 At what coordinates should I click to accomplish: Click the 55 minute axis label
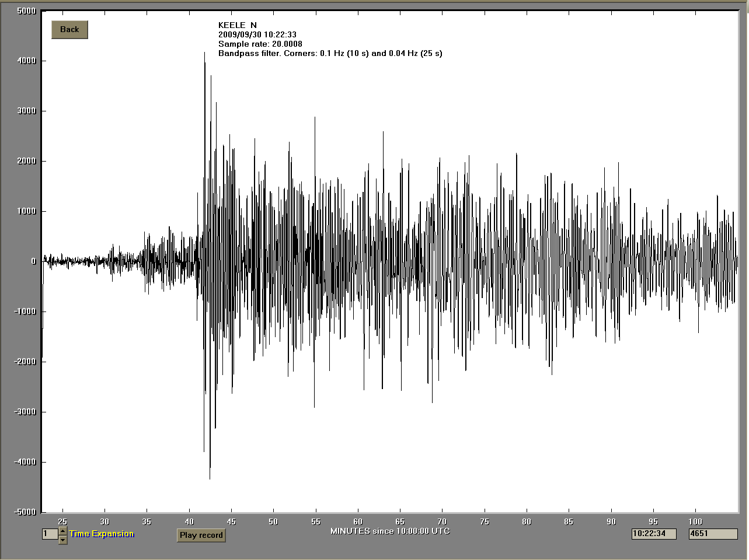coord(316,521)
